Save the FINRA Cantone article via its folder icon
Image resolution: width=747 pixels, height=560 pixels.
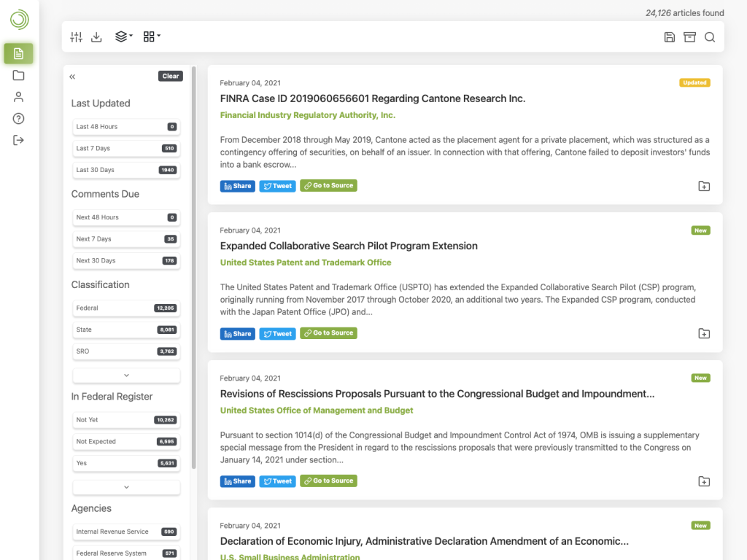pos(704,186)
